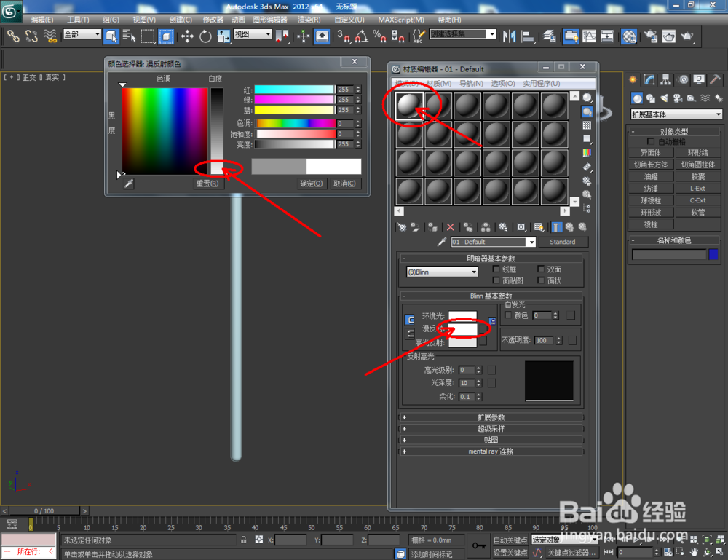Enable the 面状 (Faceted) checkbox
The image size is (728, 560).
pyautogui.click(x=541, y=280)
